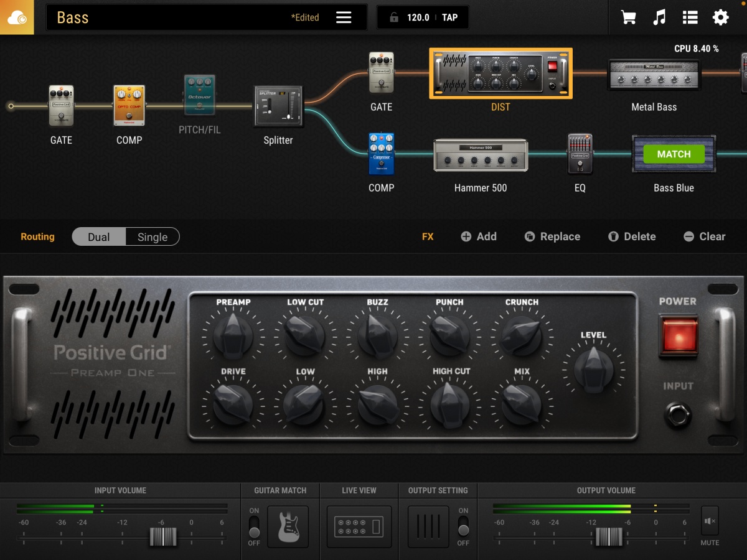
Task: Toggle the Output Setting on/off switch
Action: 463,527
